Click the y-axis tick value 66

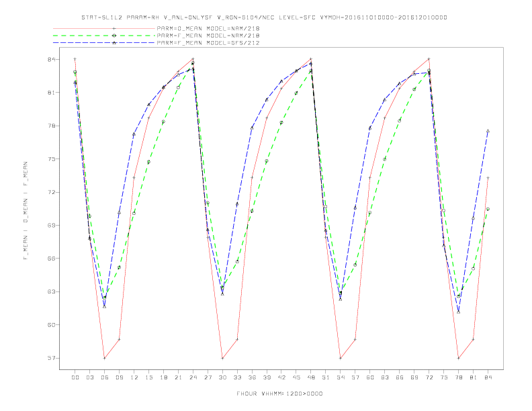pos(51,259)
